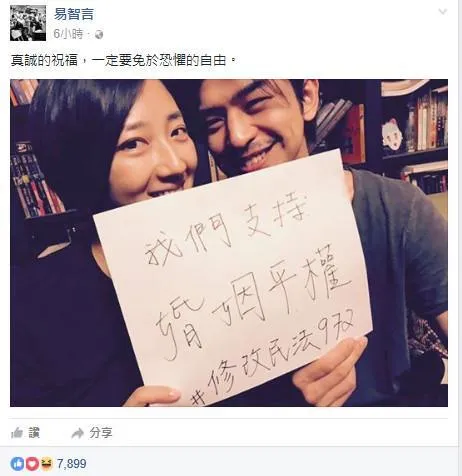Screen dimensions: 462x476
Task: Like the post via 讚 label
Action: pos(34,433)
